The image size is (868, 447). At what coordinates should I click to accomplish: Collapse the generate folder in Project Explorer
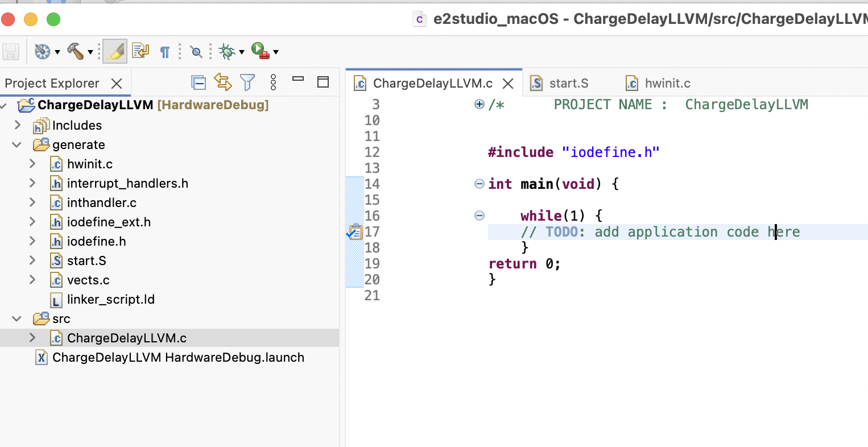(16, 144)
